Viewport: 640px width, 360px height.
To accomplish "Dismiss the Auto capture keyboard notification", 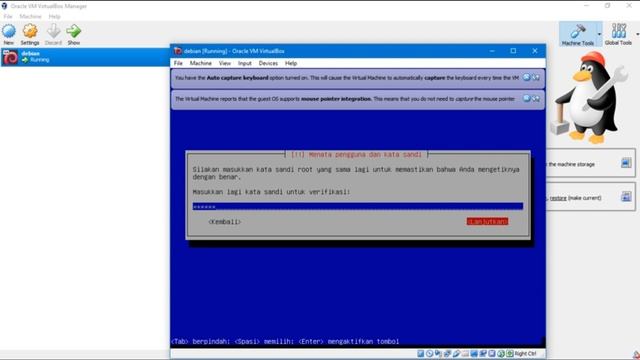I will coord(527,77).
